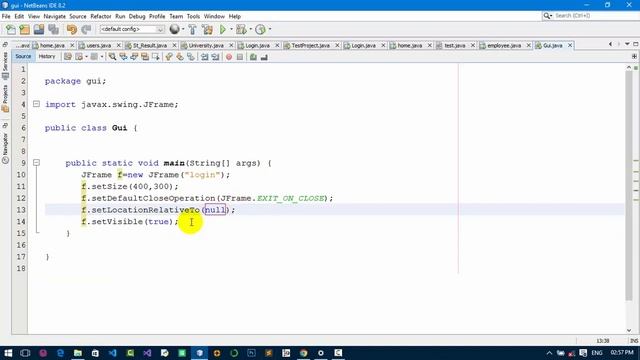Toggle Rectangular Selection editor icon
The width and height of the screenshot is (640, 360).
pos(156,57)
